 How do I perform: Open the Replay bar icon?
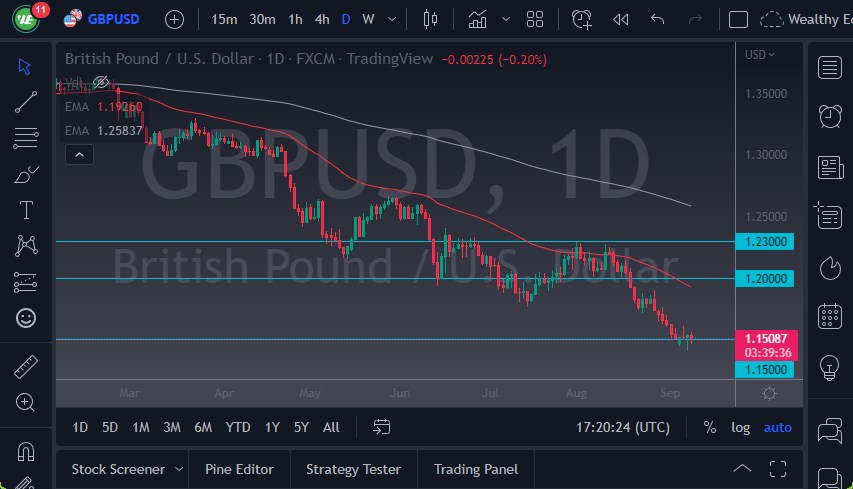coord(621,19)
